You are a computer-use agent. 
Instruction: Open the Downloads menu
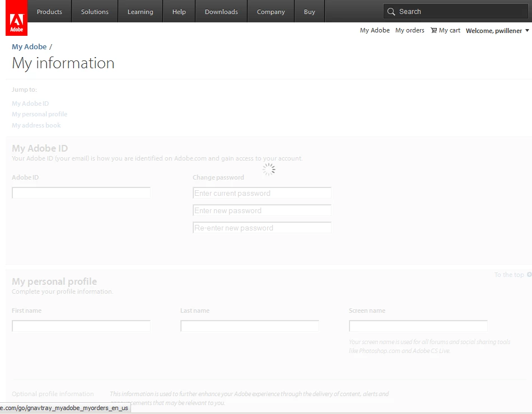pyautogui.click(x=221, y=12)
